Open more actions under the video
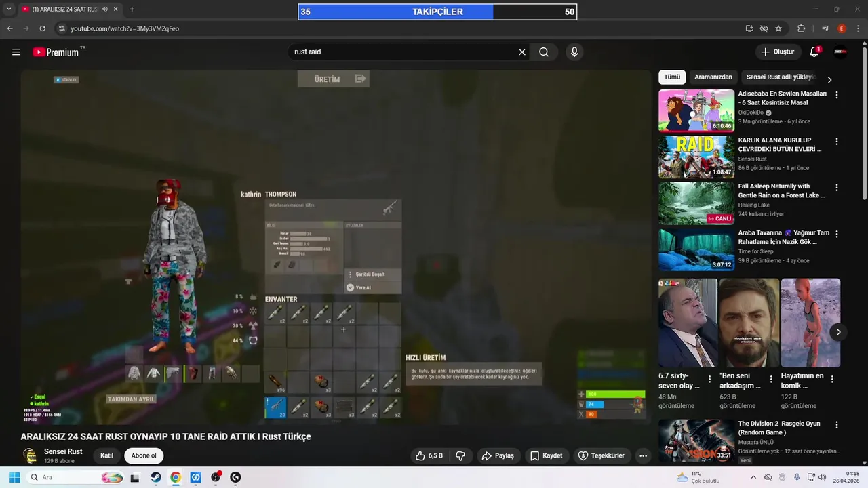The height and width of the screenshot is (488, 868). (x=643, y=455)
